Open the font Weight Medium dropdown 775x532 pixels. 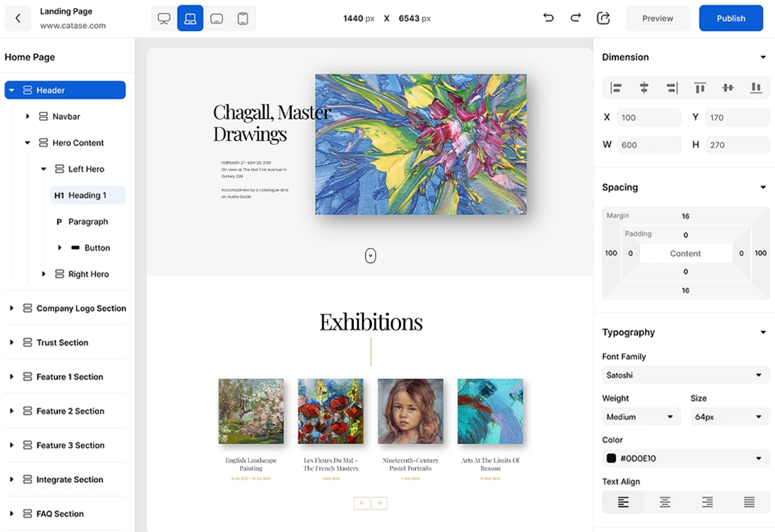(640, 417)
